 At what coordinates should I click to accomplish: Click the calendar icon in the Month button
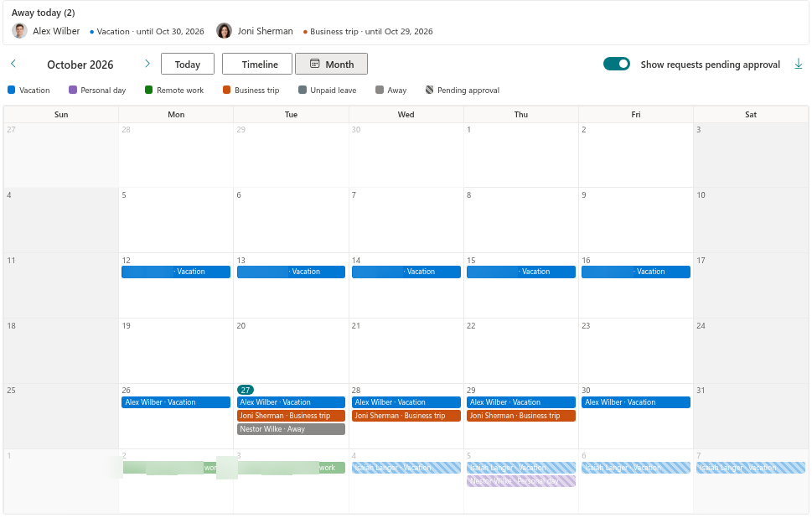(314, 64)
